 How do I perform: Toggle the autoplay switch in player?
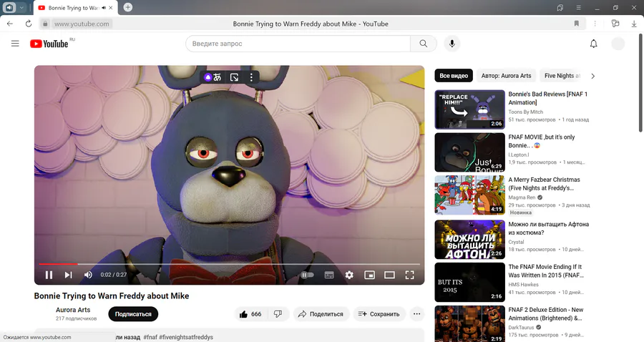click(x=307, y=275)
